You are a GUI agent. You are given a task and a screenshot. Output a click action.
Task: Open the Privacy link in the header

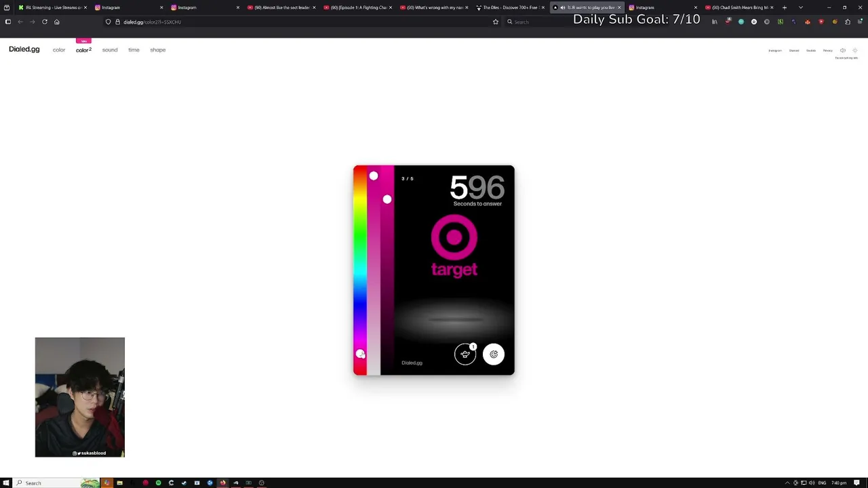828,51
